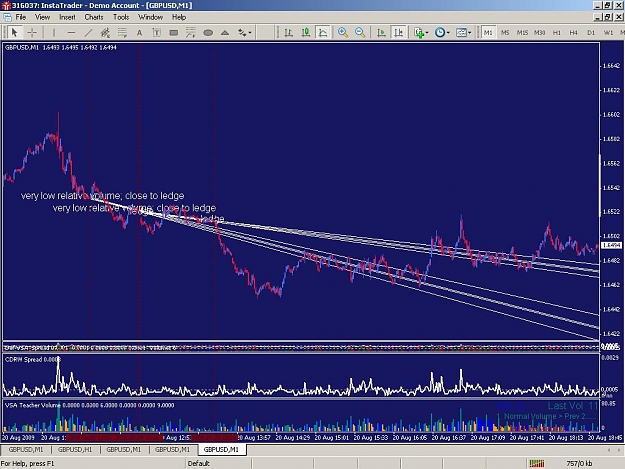Open the File menu

[x=21, y=17]
